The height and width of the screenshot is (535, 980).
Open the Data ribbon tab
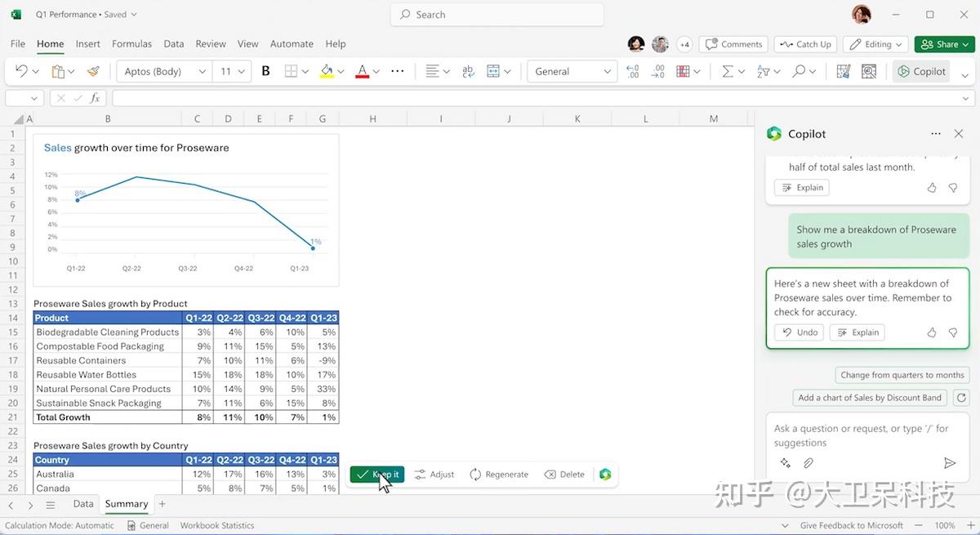tap(173, 44)
